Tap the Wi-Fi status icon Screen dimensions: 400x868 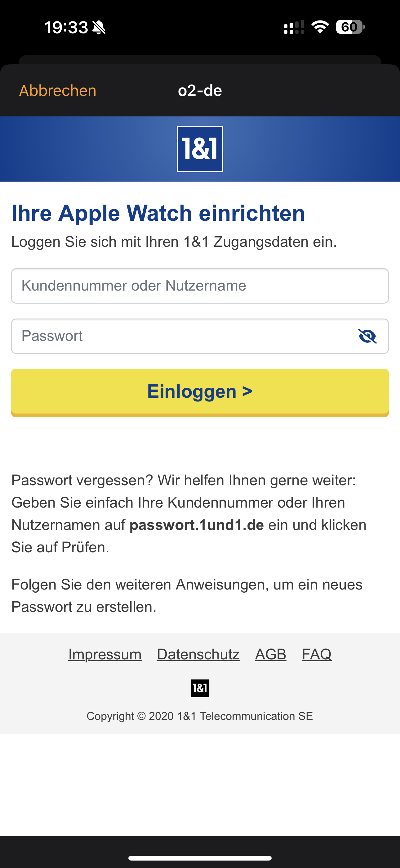tap(320, 27)
